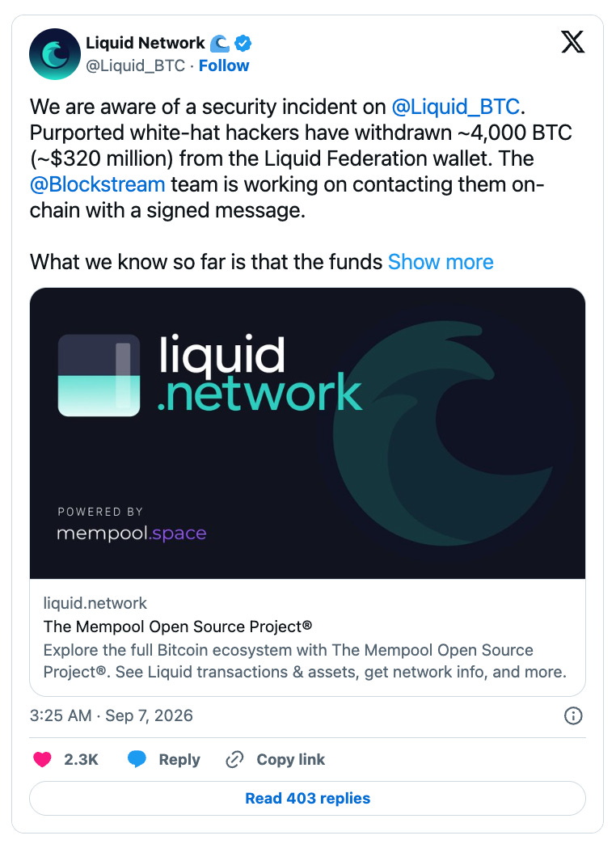Follow the Liquid_BTC account
Image resolution: width=616 pixels, height=844 pixels.
pos(224,65)
